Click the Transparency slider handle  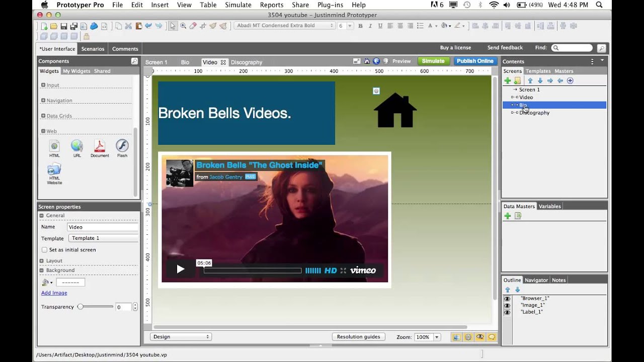click(x=80, y=307)
